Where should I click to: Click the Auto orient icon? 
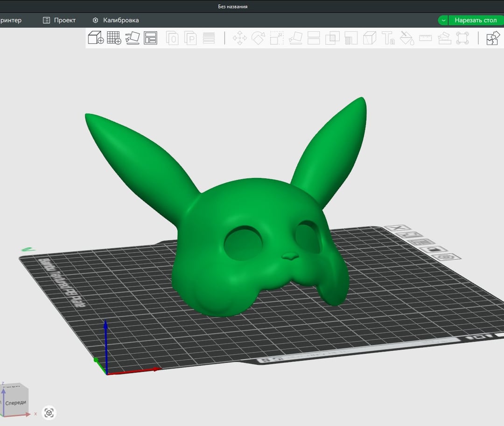(x=132, y=38)
